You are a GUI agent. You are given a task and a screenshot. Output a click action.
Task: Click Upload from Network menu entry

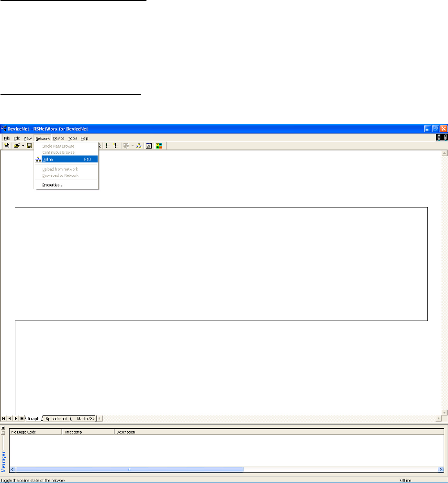(x=66, y=169)
